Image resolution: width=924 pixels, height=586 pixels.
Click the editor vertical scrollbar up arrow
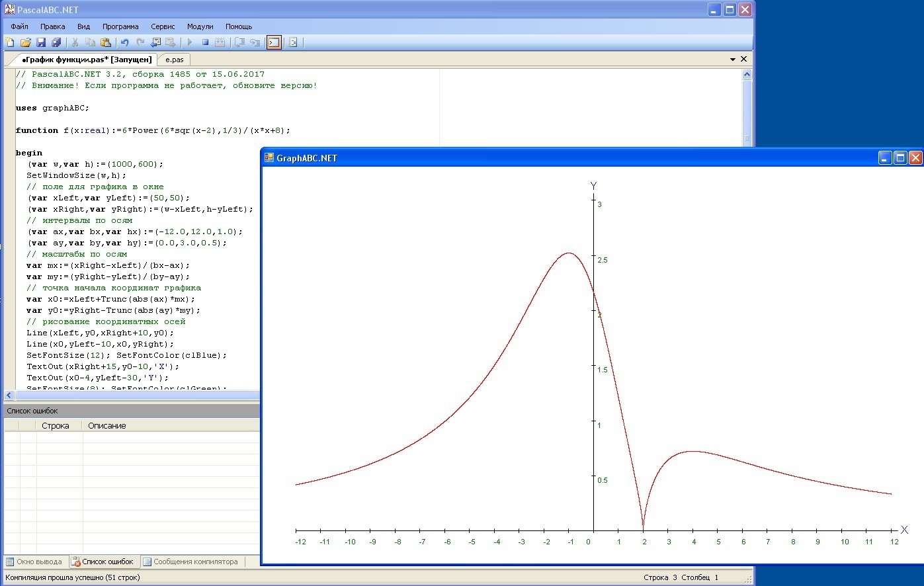[747, 75]
